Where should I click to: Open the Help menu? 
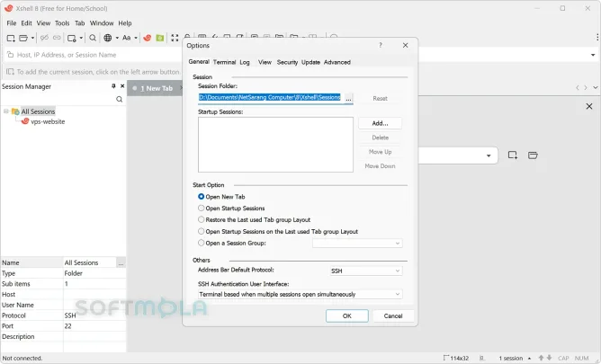pos(125,23)
